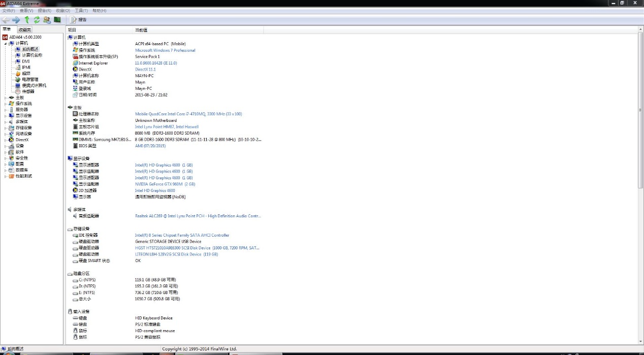644x355 pixels.
Task: Open 便携式计算机 portable computer in the tree
Action: tap(34, 85)
